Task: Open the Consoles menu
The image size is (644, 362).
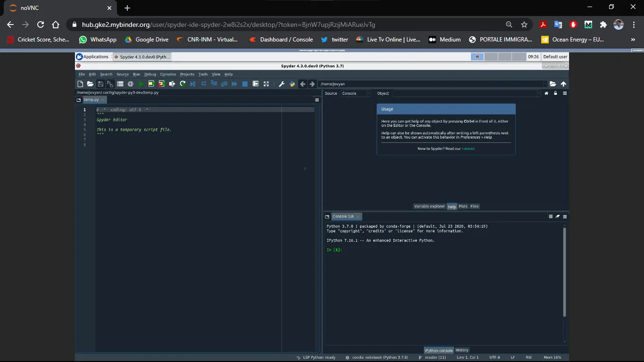Action: coord(168,74)
